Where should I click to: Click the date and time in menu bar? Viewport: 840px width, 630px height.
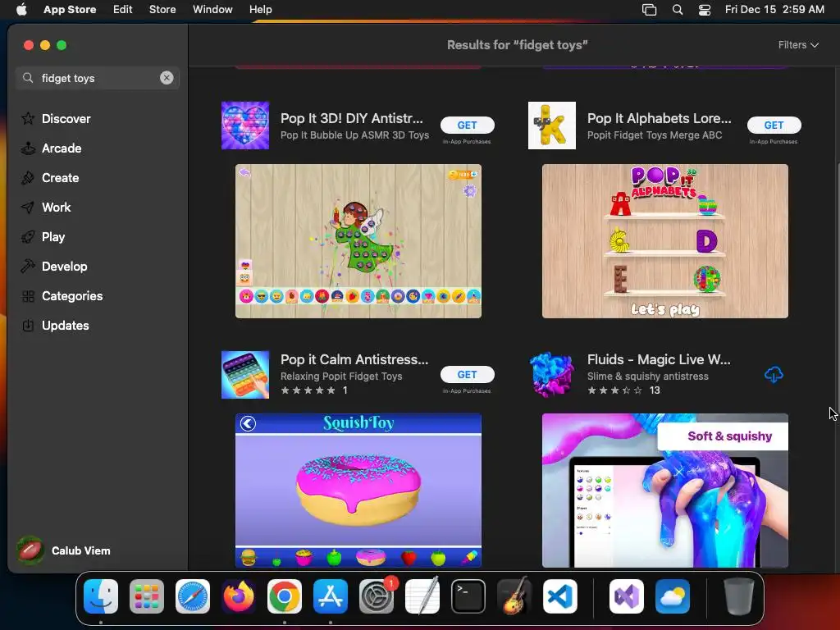click(x=774, y=9)
